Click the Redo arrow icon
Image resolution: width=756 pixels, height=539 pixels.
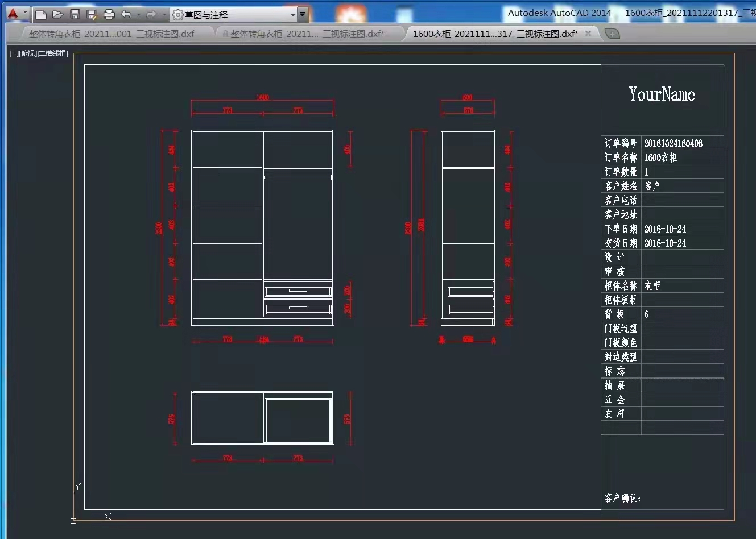coord(151,15)
